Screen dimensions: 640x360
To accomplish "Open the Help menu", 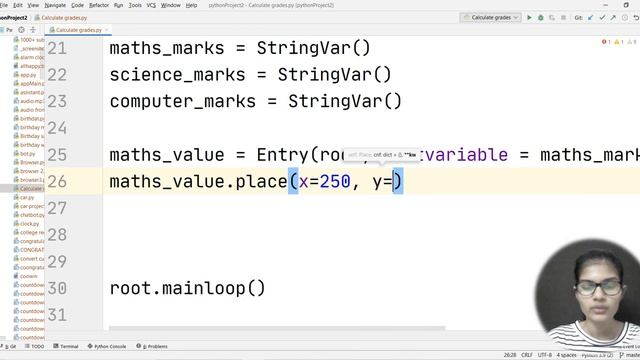I will (x=191, y=5).
